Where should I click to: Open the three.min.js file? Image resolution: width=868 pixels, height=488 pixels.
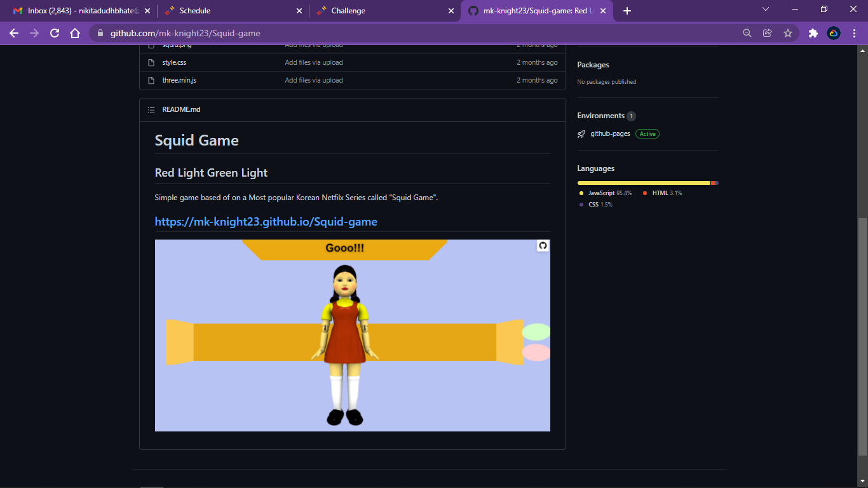pos(179,80)
